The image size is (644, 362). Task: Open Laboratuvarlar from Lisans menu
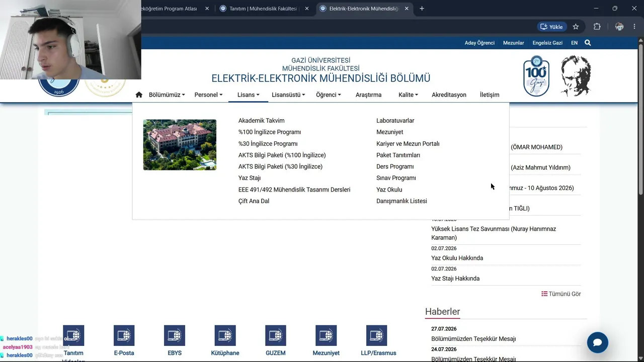(395, 121)
